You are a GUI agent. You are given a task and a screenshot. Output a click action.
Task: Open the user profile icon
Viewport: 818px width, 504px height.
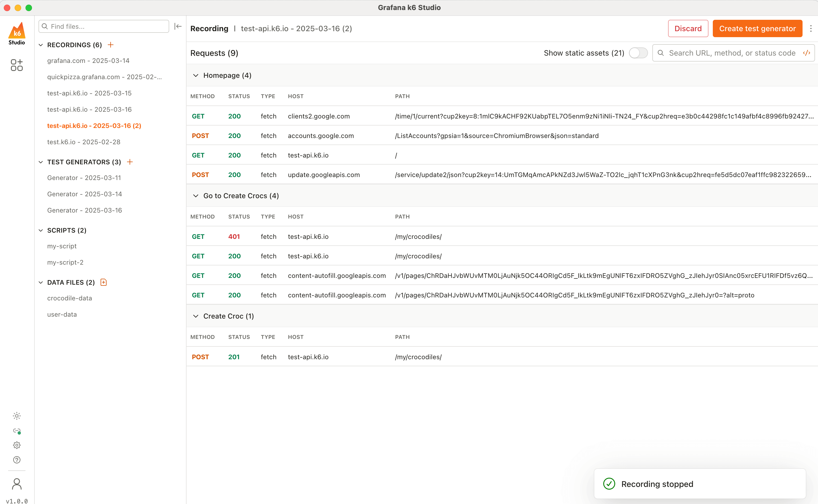click(17, 484)
